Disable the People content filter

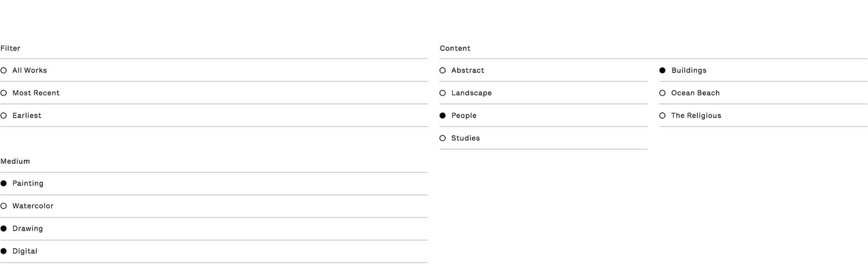463,116
